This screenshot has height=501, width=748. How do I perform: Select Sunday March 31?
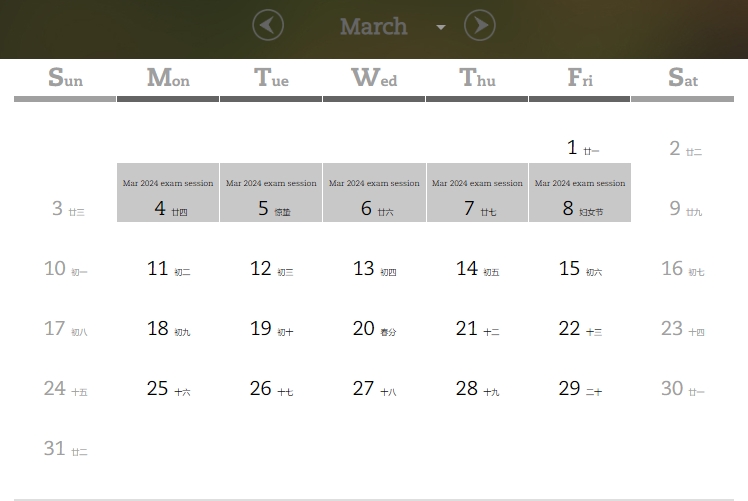tap(55, 449)
